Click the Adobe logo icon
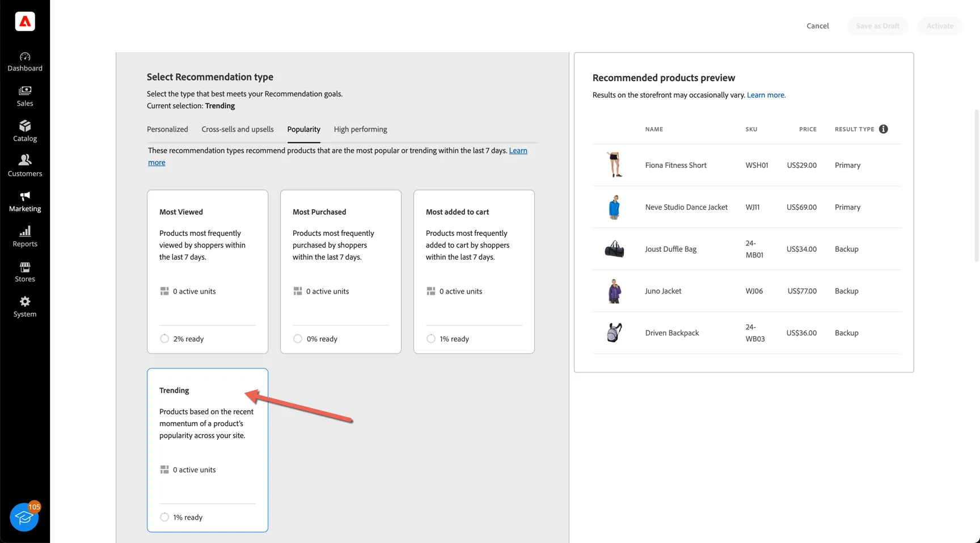The height and width of the screenshot is (543, 980). click(x=25, y=22)
